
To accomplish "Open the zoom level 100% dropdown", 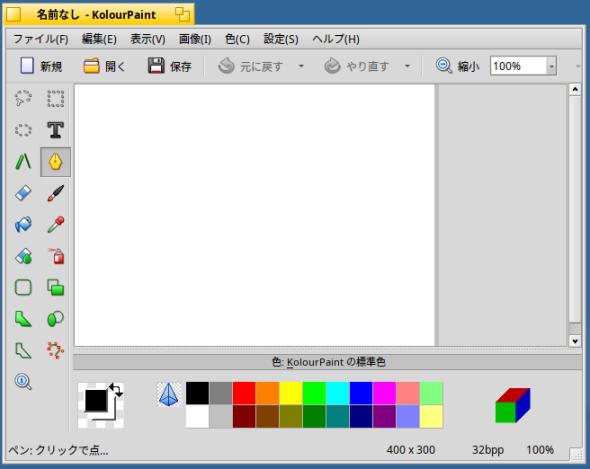I will click(551, 67).
